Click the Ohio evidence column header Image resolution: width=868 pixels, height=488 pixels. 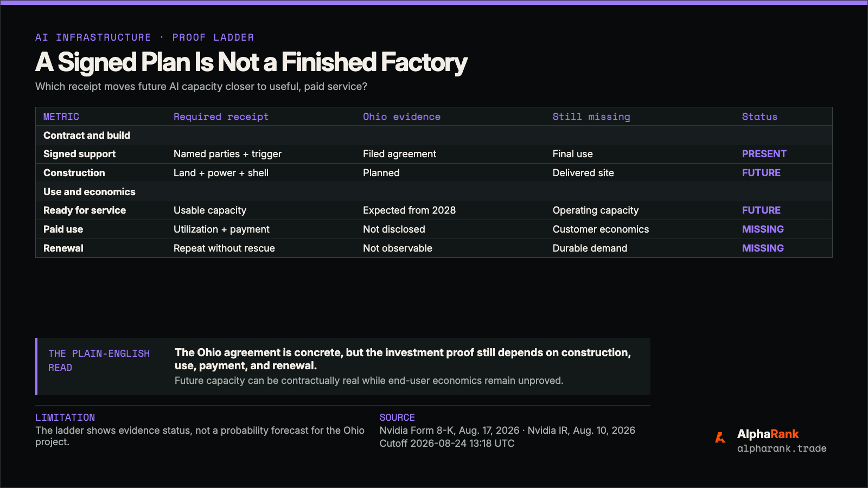[x=401, y=117]
